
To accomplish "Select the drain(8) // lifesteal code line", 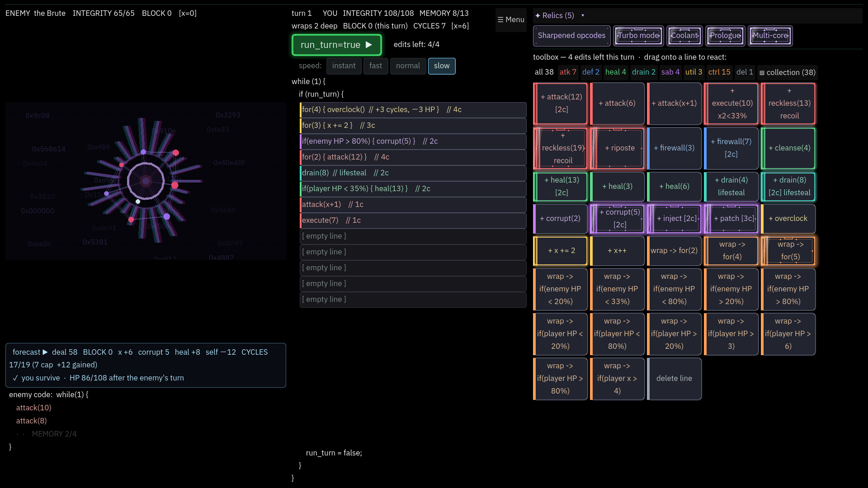I will 413,173.
